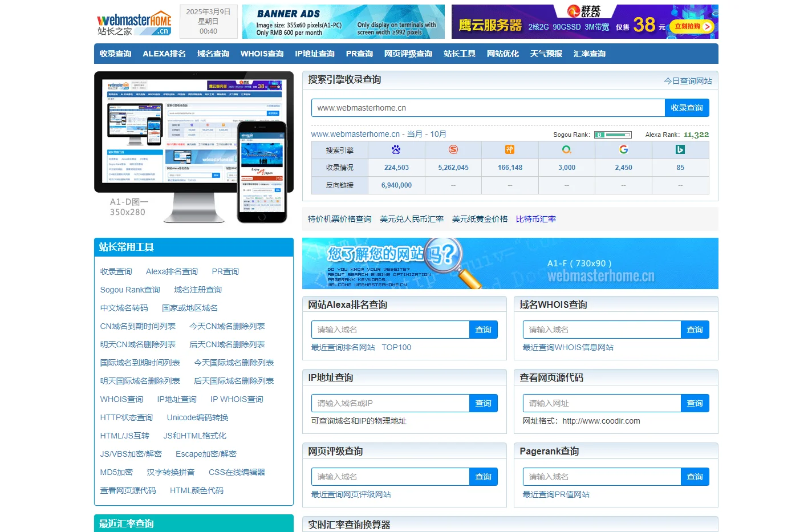The width and height of the screenshot is (812, 532).
Task: Open 网站优化 in the navigation bar
Action: point(503,54)
